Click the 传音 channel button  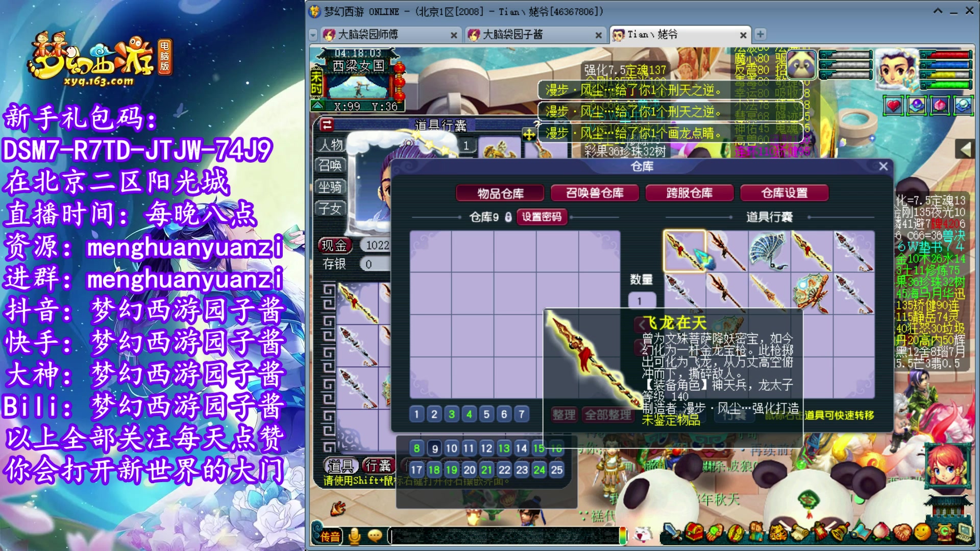330,536
